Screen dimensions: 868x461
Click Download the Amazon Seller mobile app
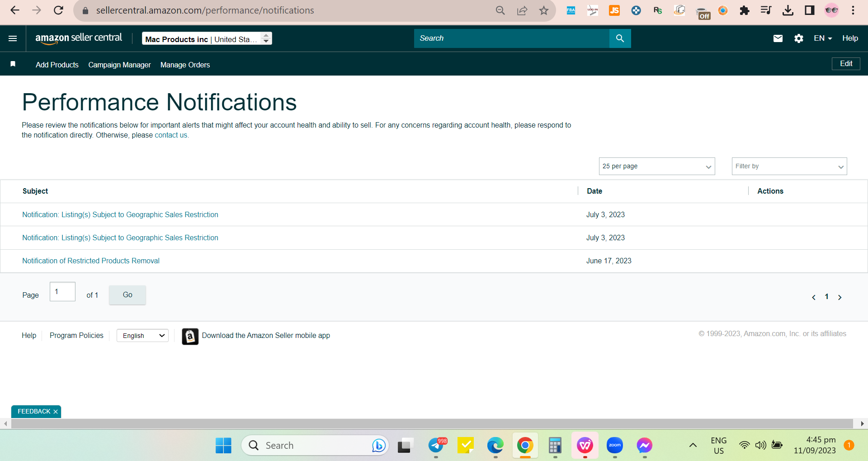click(x=266, y=336)
